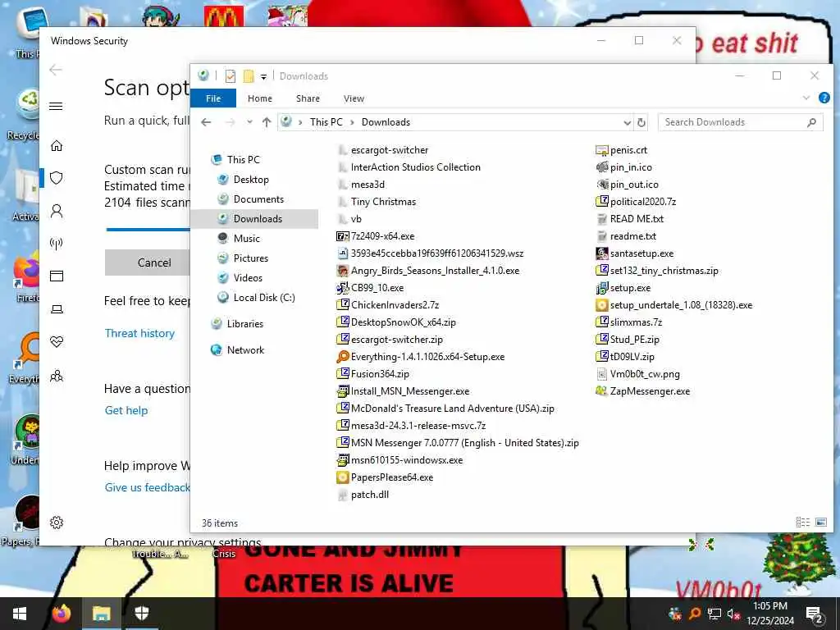
Task: Click Explorer Back navigation arrow
Action: tap(206, 122)
